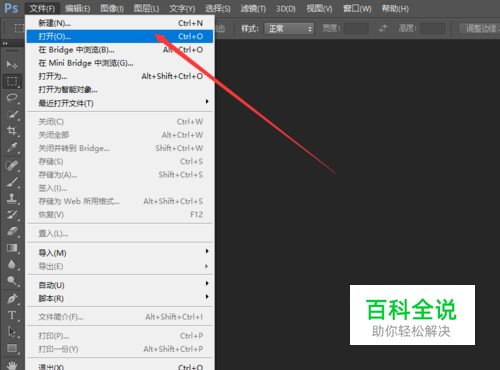The width and height of the screenshot is (500, 370).
Task: Select the Path Selection tool
Action: (12, 332)
